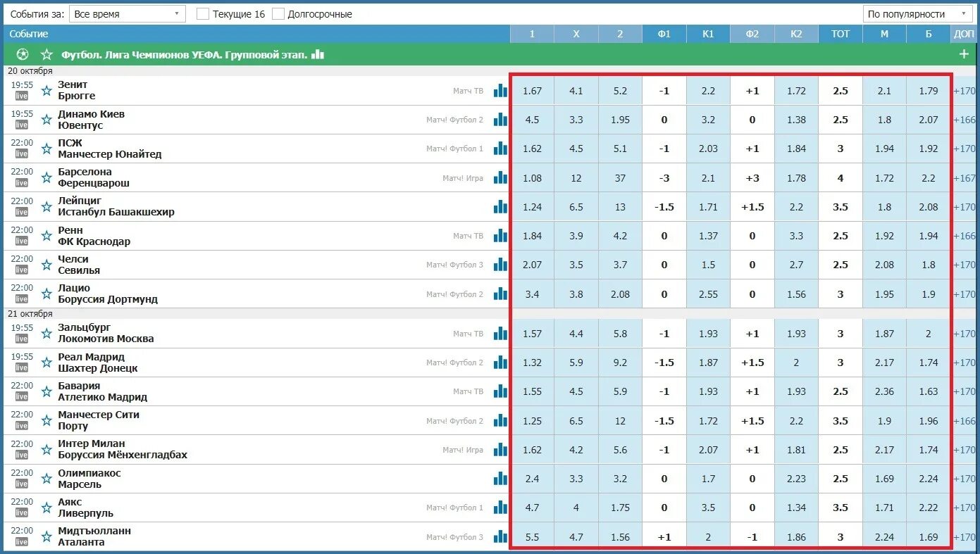980x554 pixels.
Task: Open the По популярности sorting dropdown
Action: pos(918,13)
